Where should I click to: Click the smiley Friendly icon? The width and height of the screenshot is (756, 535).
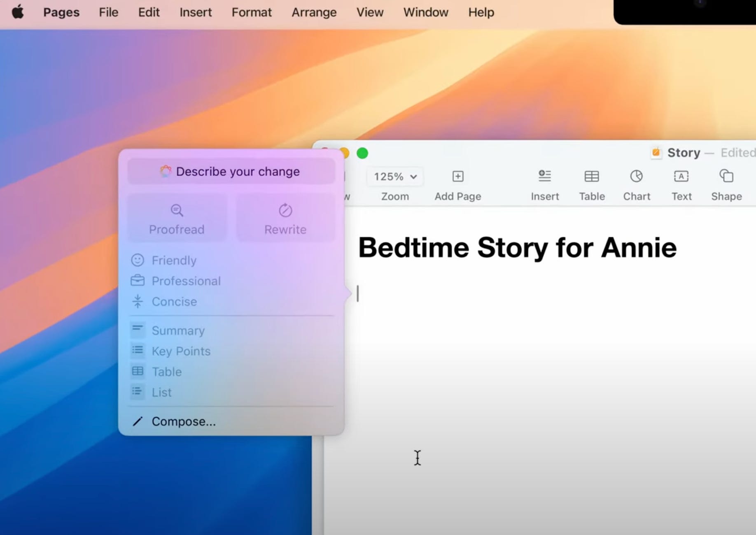(x=138, y=260)
